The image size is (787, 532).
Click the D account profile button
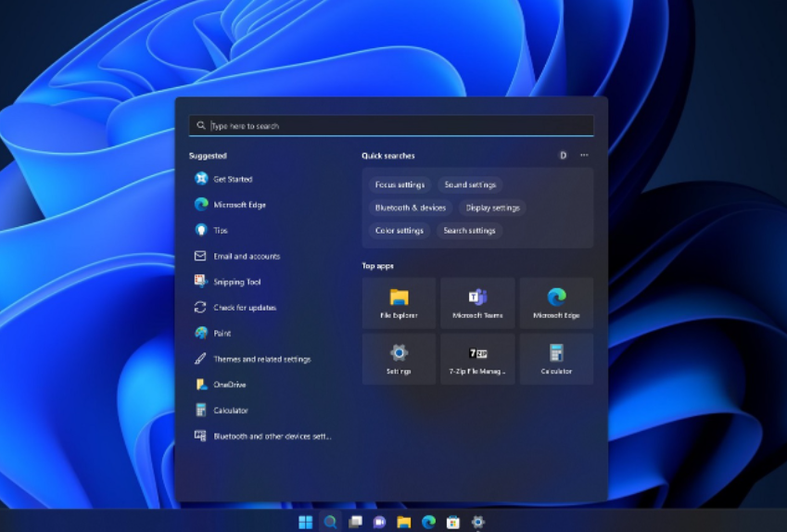click(x=563, y=156)
